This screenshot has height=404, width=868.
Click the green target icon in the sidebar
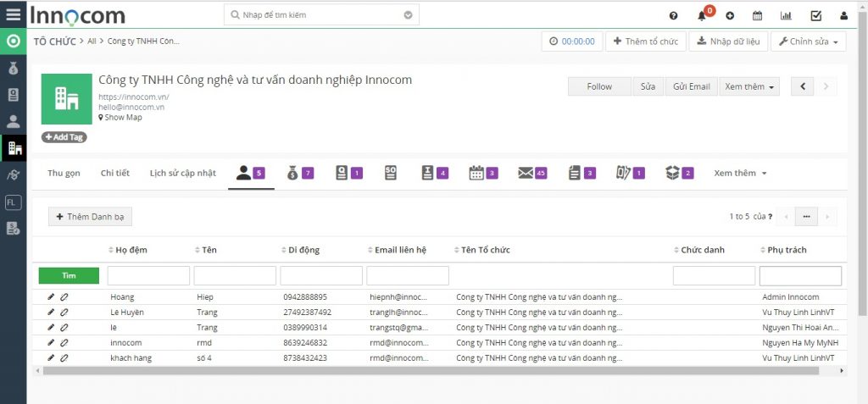14,42
